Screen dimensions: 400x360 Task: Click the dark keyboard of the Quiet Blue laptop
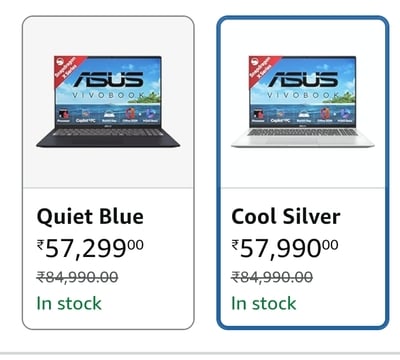[x=108, y=133]
